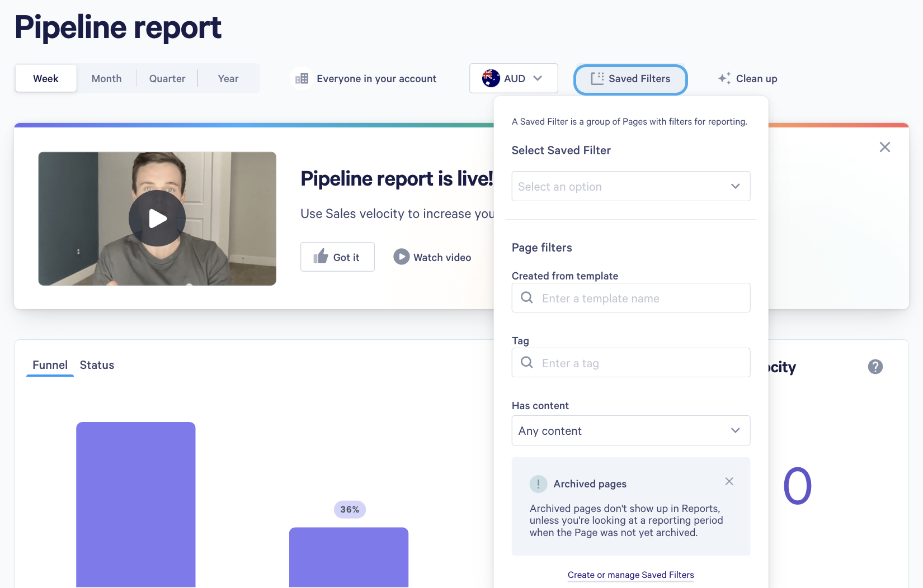923x588 pixels.
Task: Click the Page filters heading
Action: (x=542, y=248)
